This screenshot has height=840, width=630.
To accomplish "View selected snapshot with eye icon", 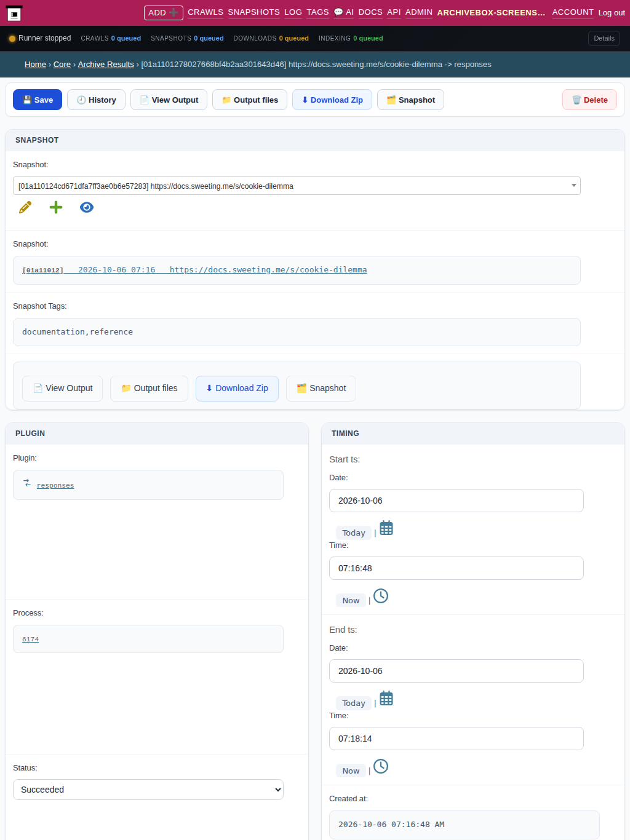I will 87,207.
